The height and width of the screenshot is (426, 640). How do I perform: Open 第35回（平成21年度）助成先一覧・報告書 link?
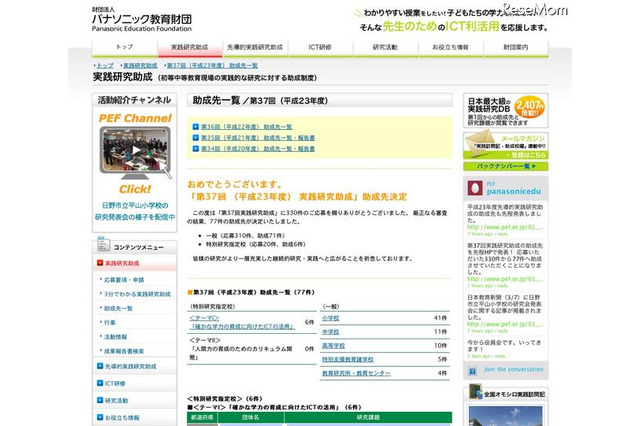(258, 138)
